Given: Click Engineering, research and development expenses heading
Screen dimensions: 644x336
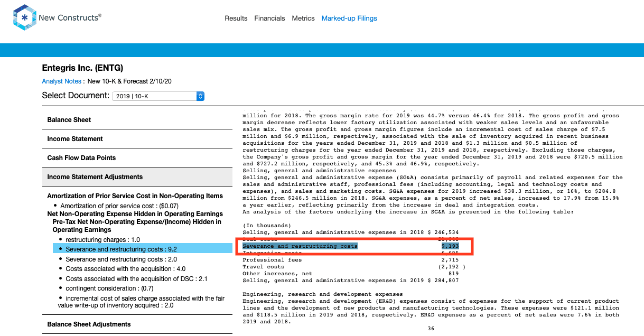Looking at the screenshot, I should tap(322, 294).
